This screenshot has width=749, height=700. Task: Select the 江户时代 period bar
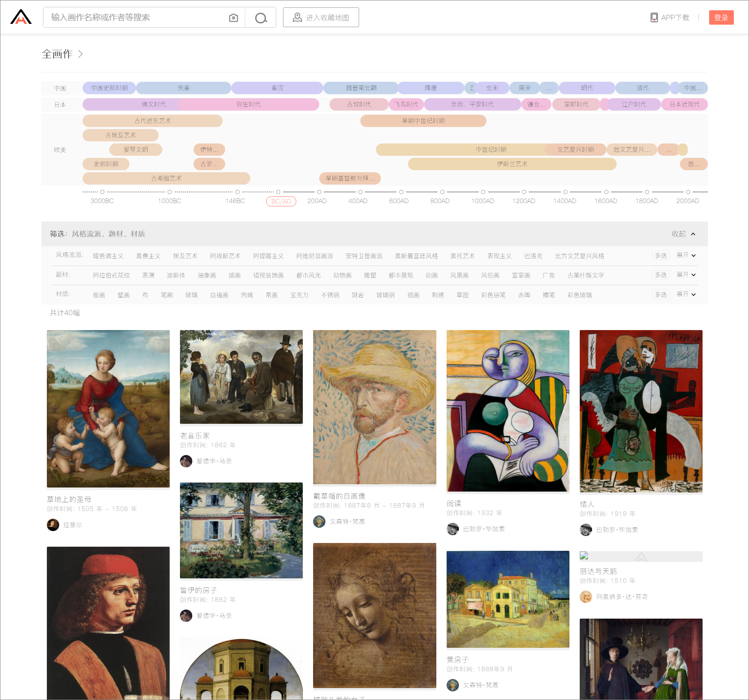click(x=634, y=104)
